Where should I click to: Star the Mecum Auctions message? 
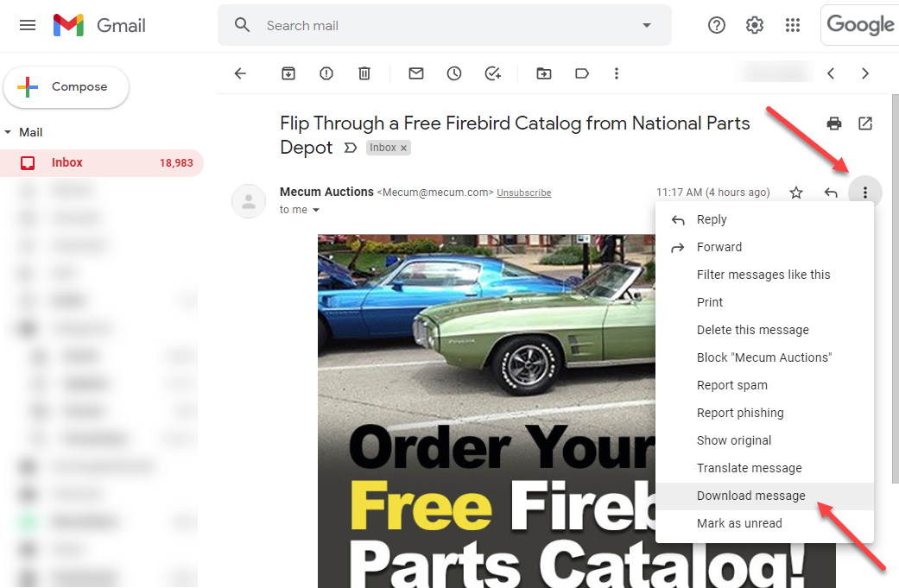[796, 193]
